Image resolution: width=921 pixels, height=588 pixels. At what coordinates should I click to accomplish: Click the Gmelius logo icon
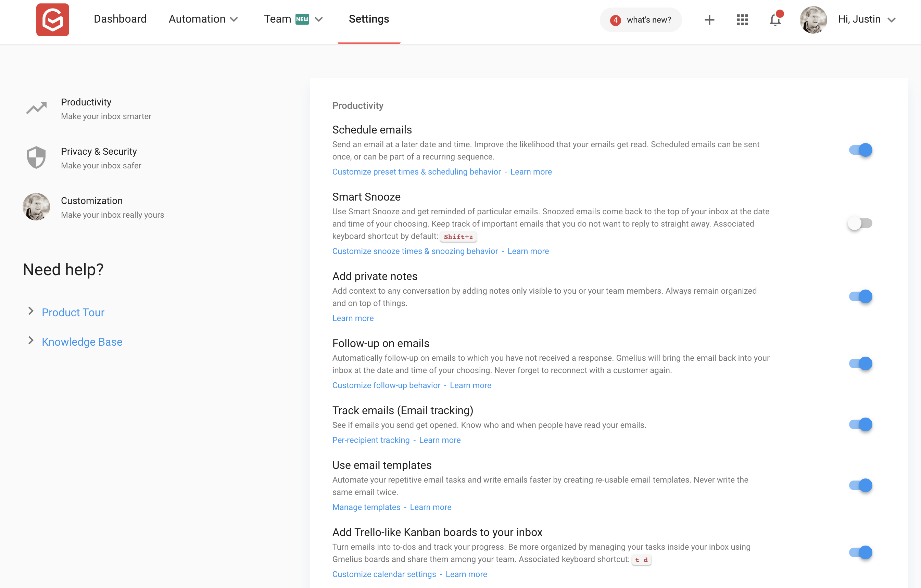pyautogui.click(x=52, y=20)
